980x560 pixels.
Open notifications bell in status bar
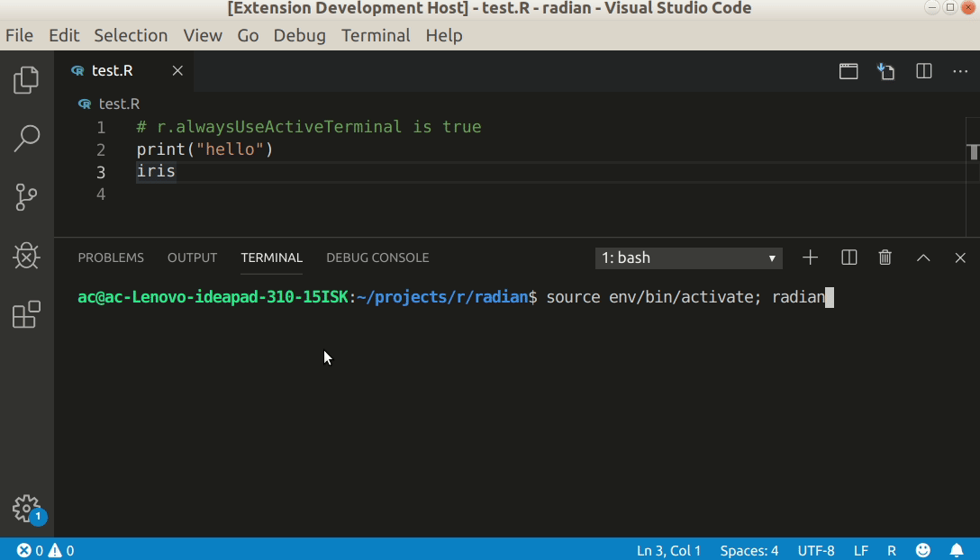957,551
